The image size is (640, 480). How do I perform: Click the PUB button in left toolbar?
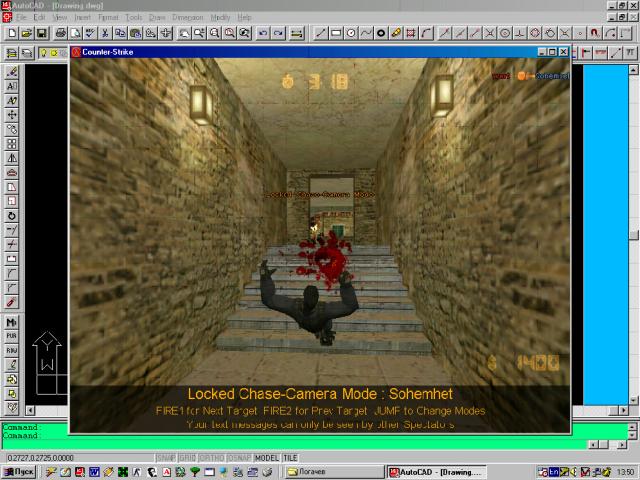11,336
